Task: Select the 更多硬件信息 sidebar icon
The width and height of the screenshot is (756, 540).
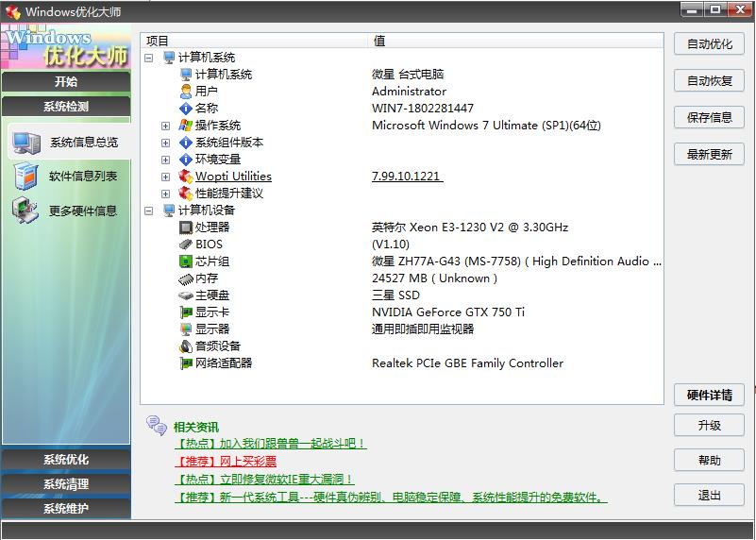Action: point(25,211)
